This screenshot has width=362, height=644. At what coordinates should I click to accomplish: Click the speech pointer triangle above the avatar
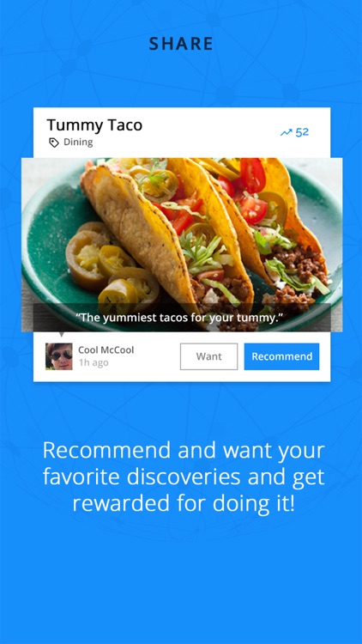pyautogui.click(x=62, y=335)
